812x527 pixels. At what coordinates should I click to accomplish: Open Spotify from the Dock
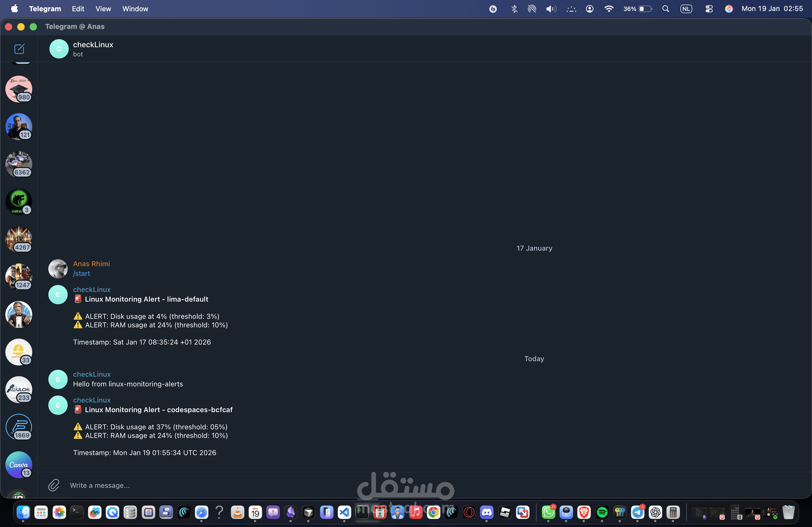602,512
